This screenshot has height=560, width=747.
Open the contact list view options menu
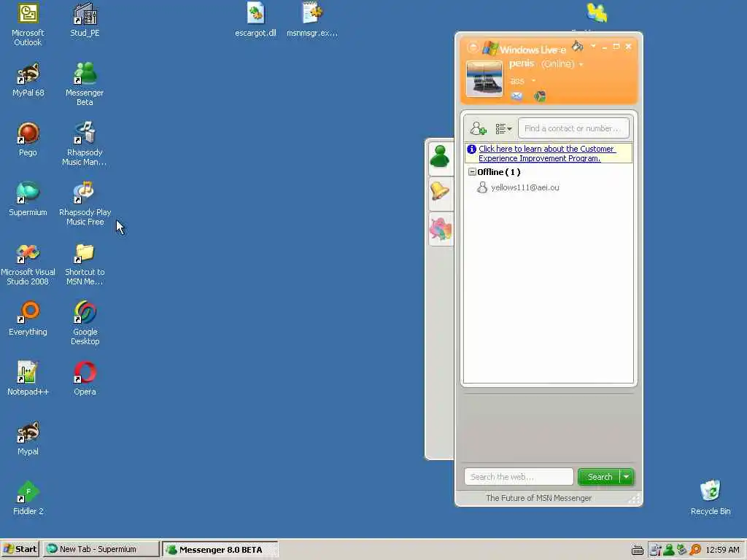[503, 128]
